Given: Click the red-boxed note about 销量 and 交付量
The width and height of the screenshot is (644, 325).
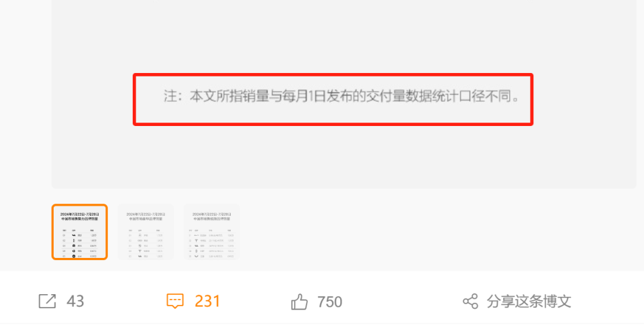Looking at the screenshot, I should tap(333, 99).
